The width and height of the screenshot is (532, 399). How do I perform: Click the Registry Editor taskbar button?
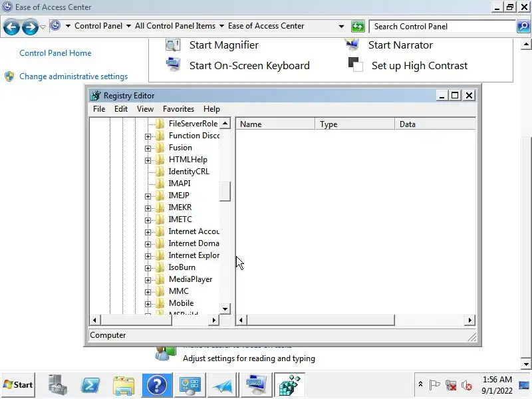[x=289, y=385]
